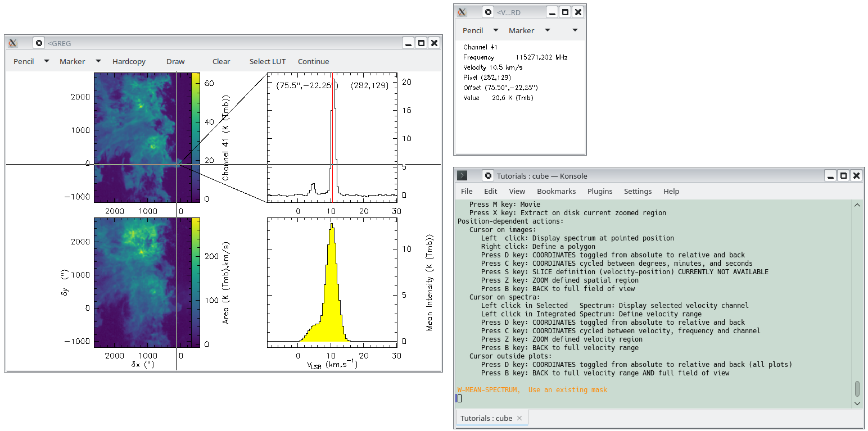
Task: Expand the Pencil dropdown in GREG toolbar
Action: pos(47,61)
